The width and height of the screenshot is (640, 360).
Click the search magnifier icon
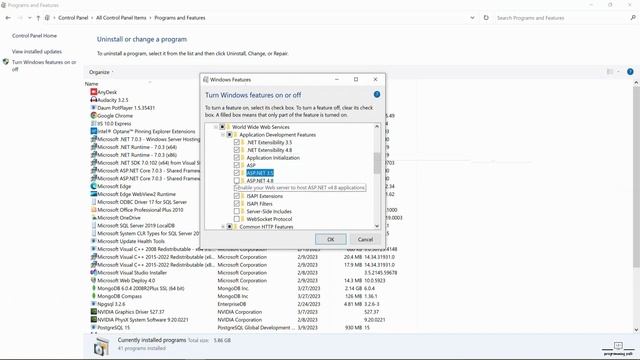[633, 18]
